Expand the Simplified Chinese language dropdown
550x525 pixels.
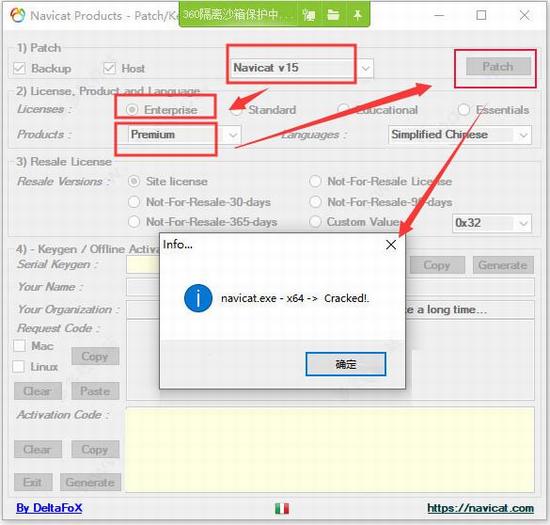[523, 135]
